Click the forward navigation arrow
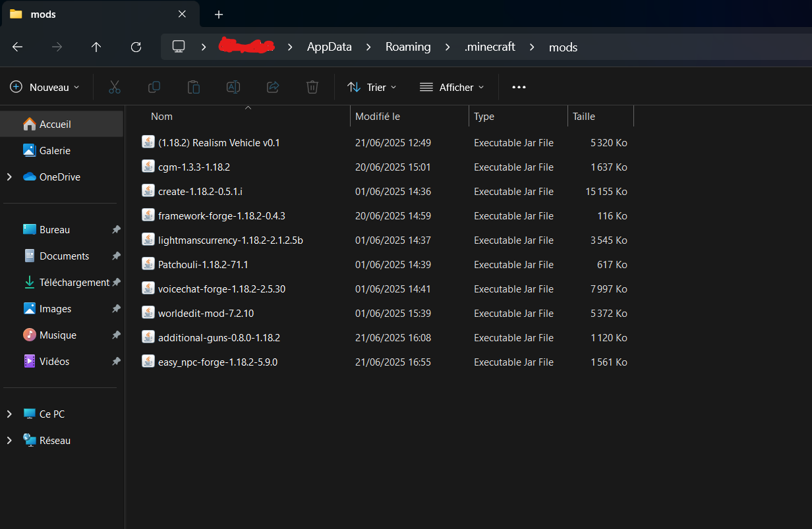This screenshot has height=529, width=812. click(57, 47)
